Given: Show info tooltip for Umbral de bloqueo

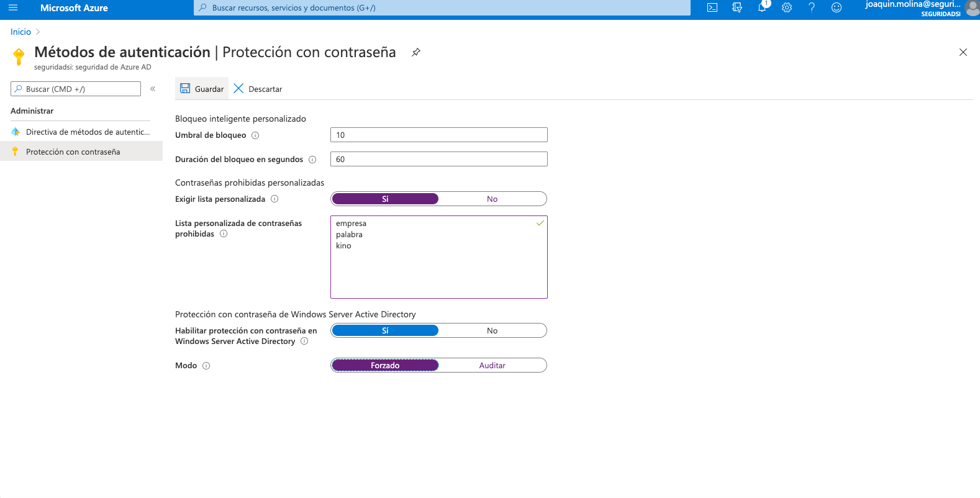Looking at the screenshot, I should pos(255,135).
